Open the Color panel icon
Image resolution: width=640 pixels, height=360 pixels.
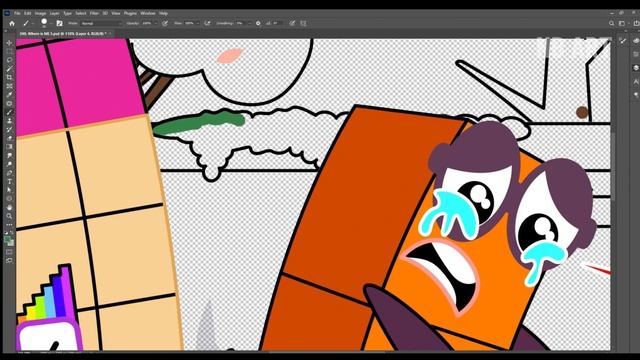pos(636,40)
